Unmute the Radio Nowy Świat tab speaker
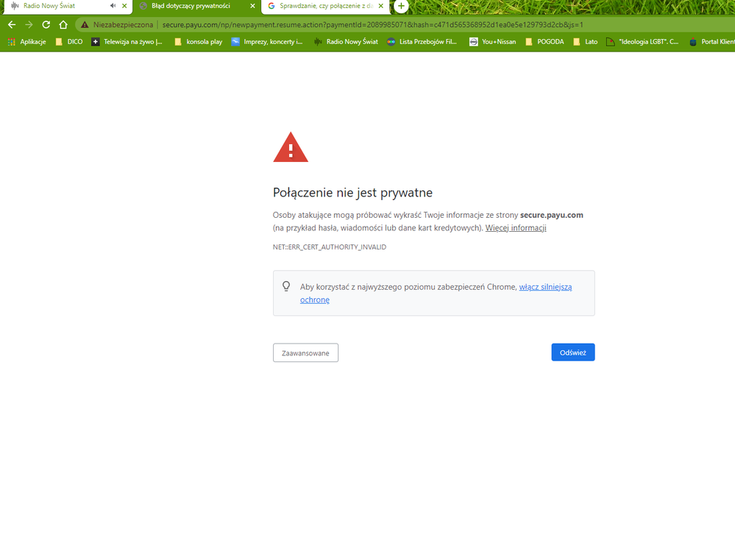Viewport: 735px width, 560px height. click(x=112, y=6)
